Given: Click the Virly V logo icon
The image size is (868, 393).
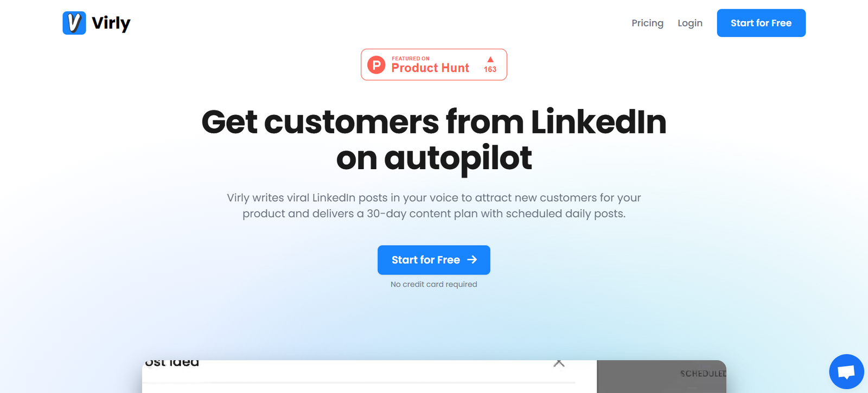Looking at the screenshot, I should [x=74, y=23].
